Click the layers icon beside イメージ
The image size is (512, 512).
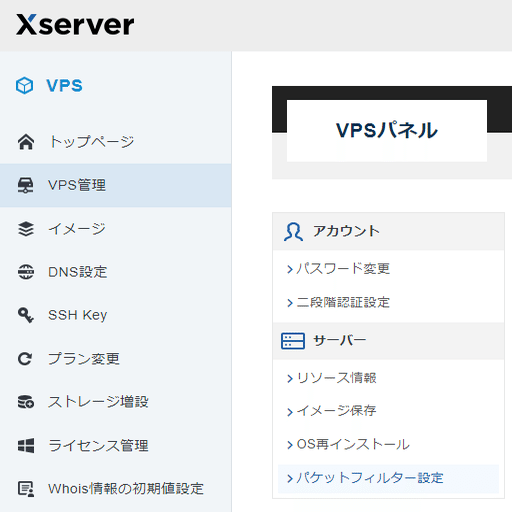pyautogui.click(x=26, y=229)
